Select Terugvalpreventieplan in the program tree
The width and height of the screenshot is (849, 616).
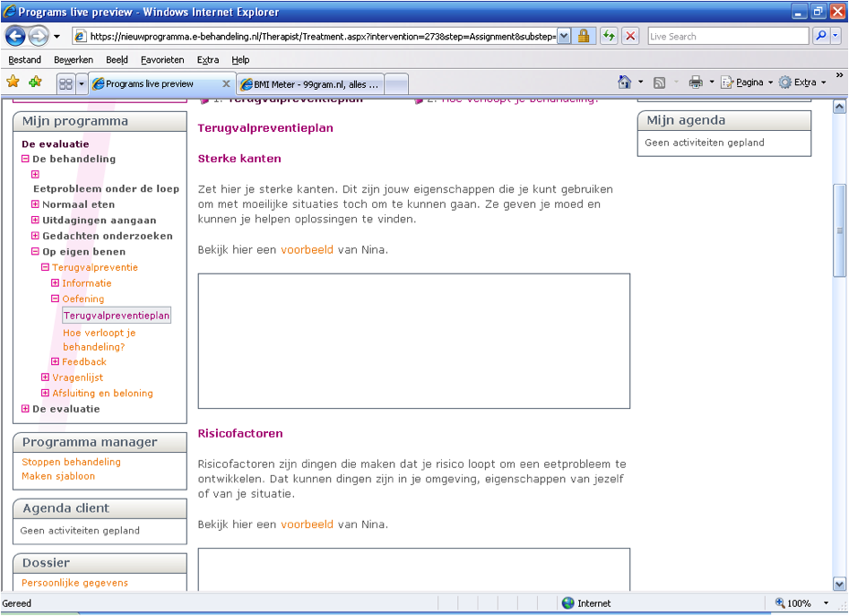coord(117,316)
